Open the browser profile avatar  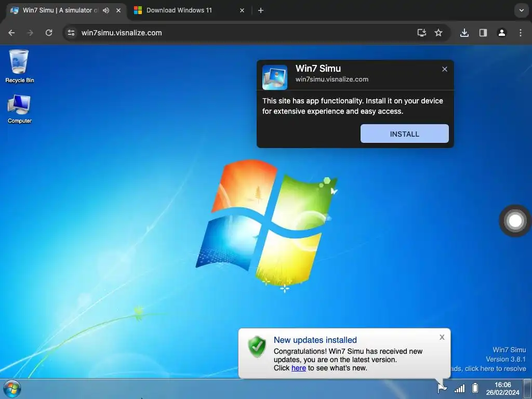[501, 33]
